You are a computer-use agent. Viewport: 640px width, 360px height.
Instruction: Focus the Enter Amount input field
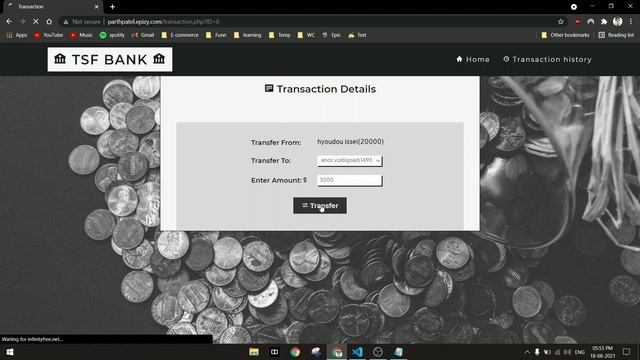[x=350, y=180]
